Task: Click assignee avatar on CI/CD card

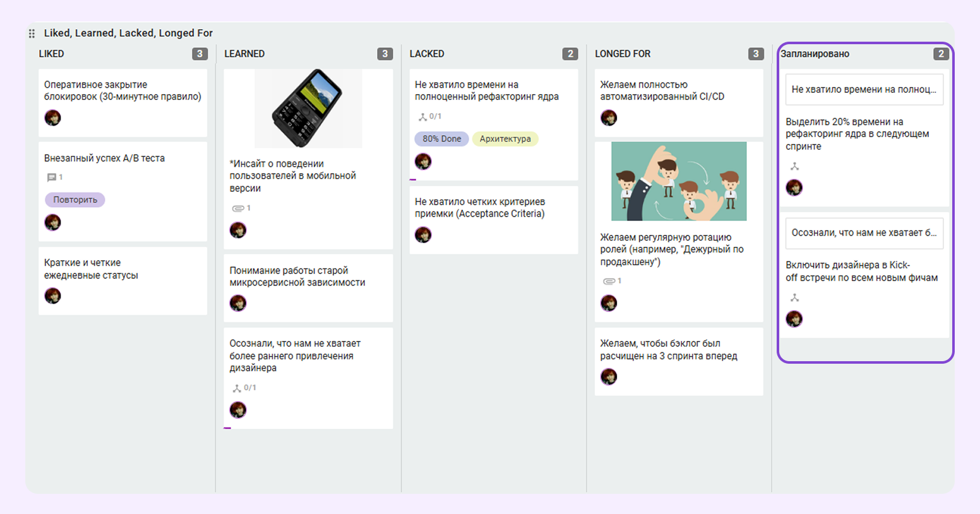Action: pos(609,117)
